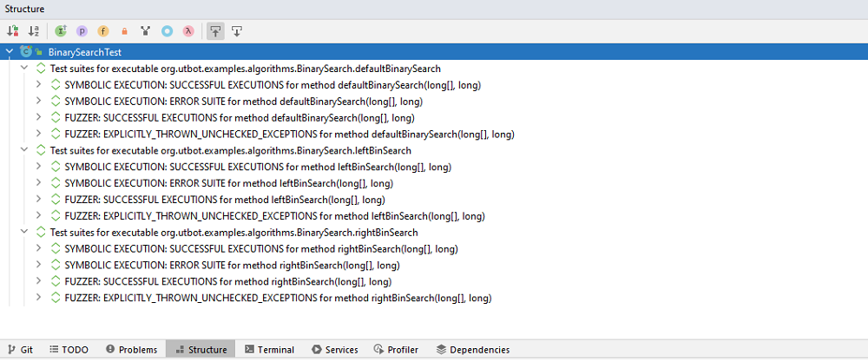Collapse the BinarySearchTest root node
The image size is (868, 362).
pyautogui.click(x=10, y=52)
